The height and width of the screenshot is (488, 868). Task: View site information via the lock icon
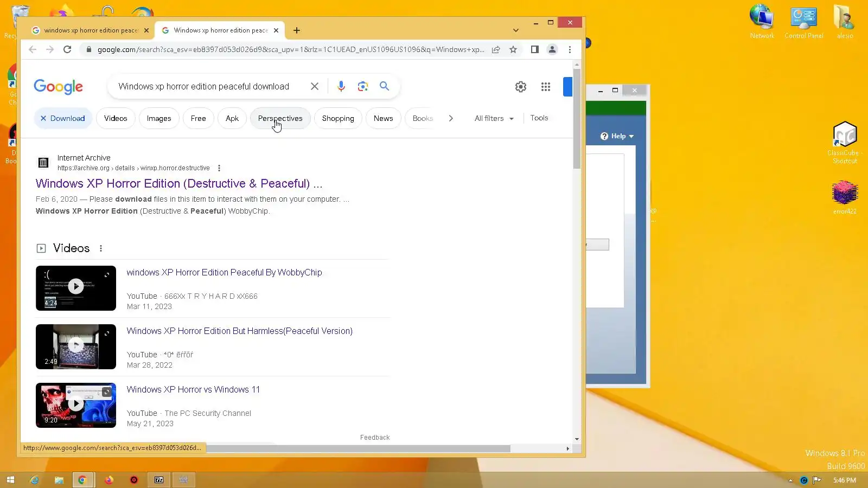(89, 49)
